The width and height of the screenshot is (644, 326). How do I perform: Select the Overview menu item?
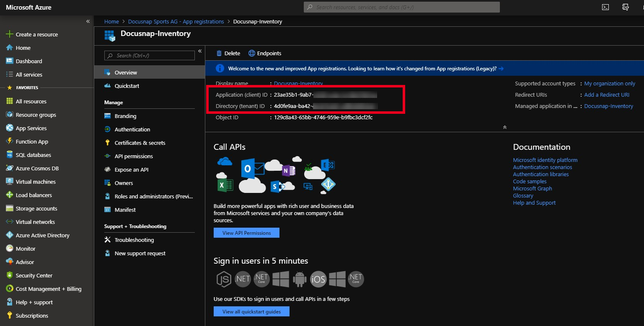click(150, 72)
